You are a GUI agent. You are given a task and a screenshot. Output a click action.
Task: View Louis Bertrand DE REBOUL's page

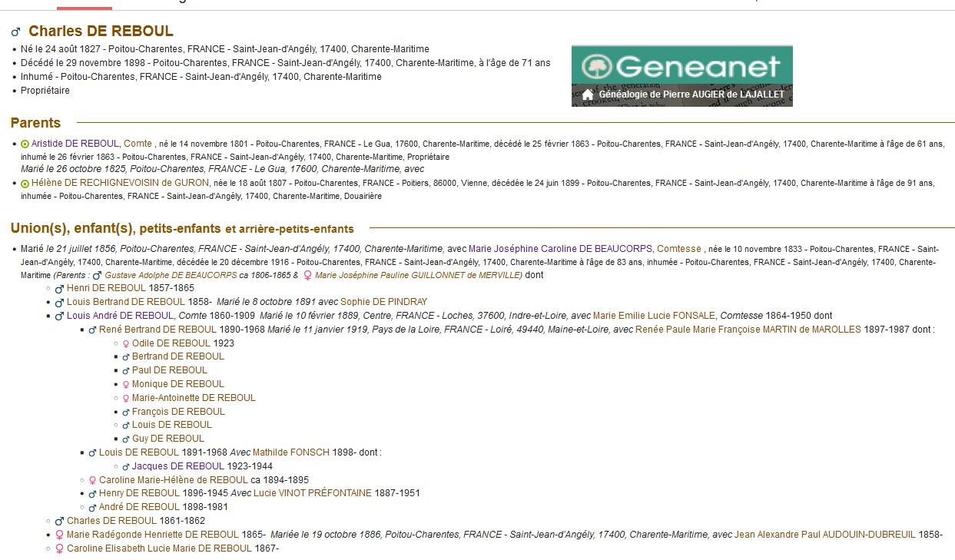(x=126, y=302)
